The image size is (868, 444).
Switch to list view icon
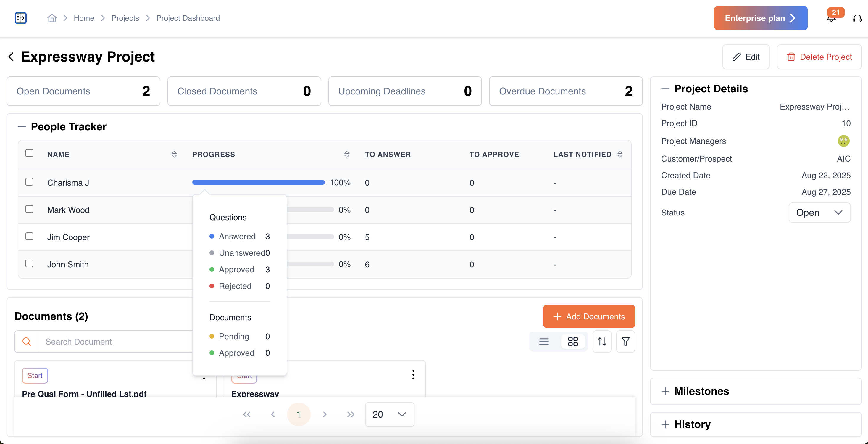coord(544,342)
